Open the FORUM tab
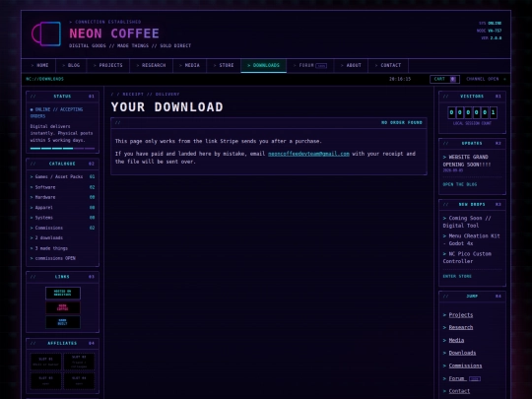532x399 pixels. click(310, 65)
